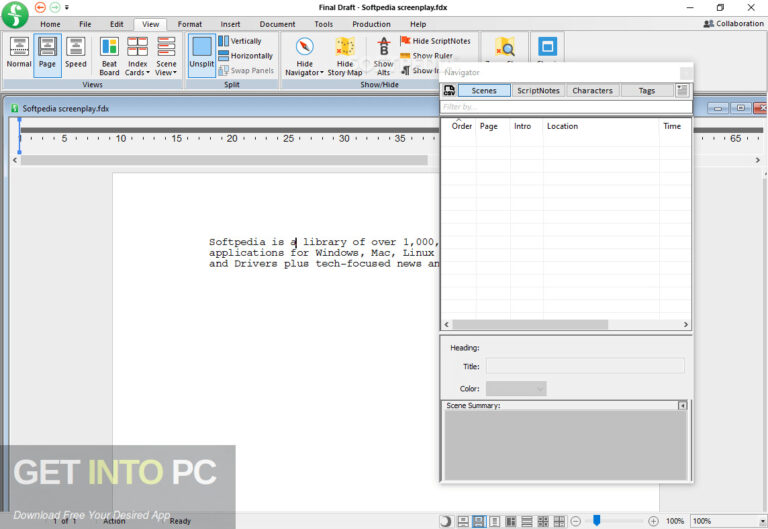
Task: Click the blue full screen icon
Action: point(548,47)
